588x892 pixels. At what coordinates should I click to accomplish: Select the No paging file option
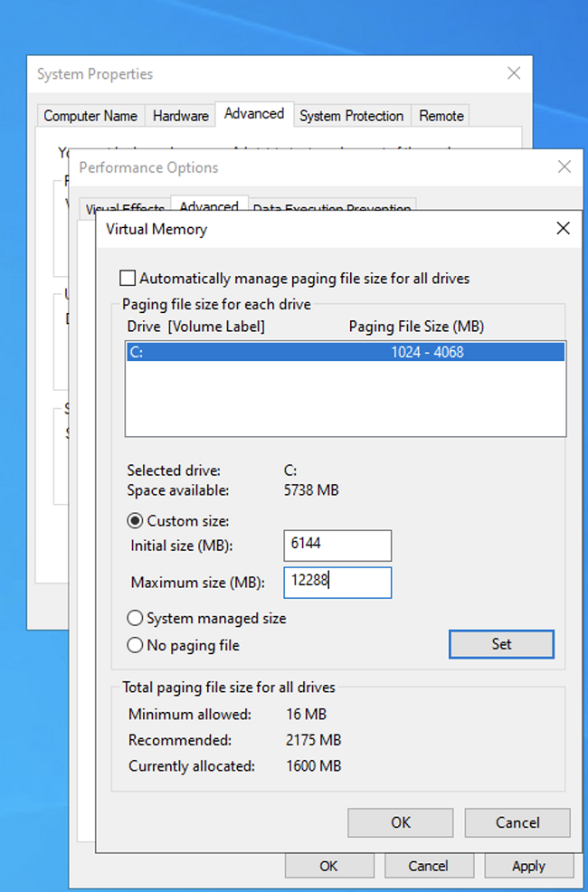tap(135, 646)
